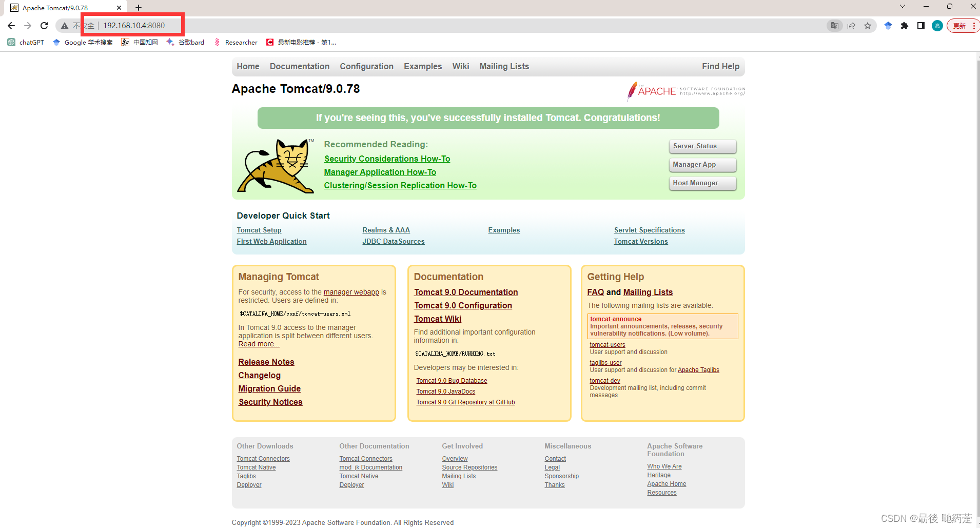Open the Realms & AAA link

coord(386,230)
